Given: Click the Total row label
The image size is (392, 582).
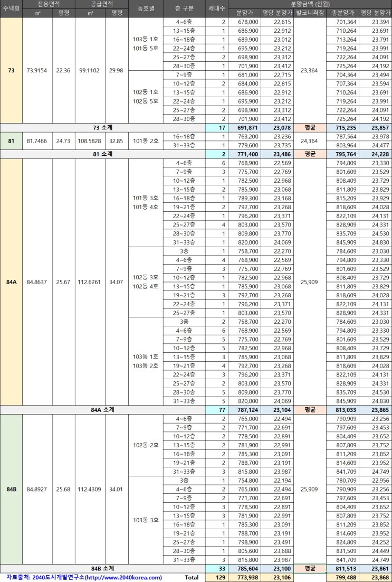Looking at the screenshot, I should click(x=192, y=578).
